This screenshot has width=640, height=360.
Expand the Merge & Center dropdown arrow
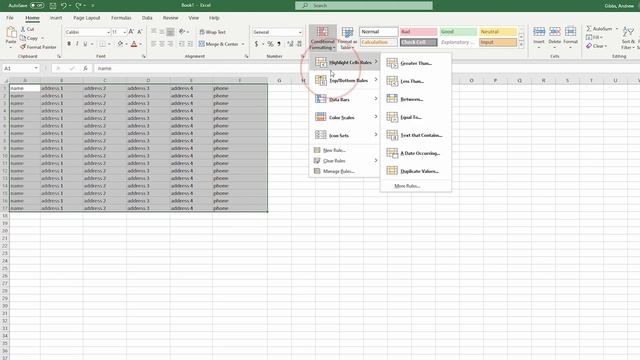pos(243,44)
